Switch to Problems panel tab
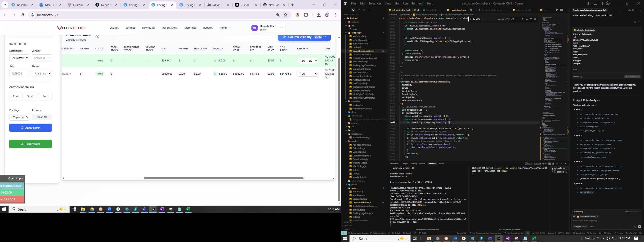This screenshot has width=644, height=242. tap(394, 164)
